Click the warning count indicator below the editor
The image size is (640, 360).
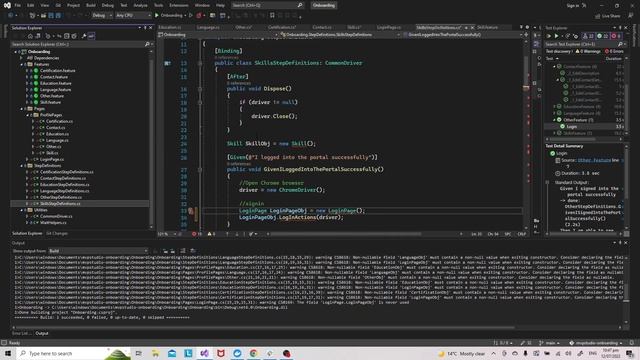click(211, 234)
